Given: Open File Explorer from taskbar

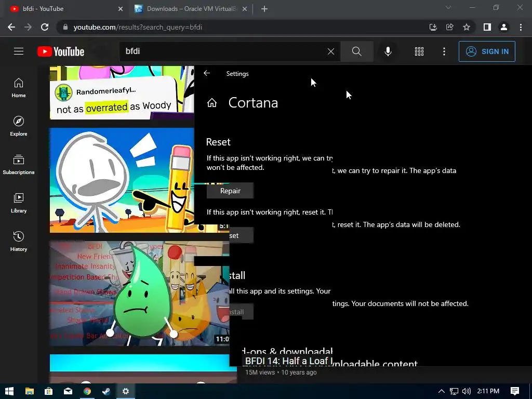Looking at the screenshot, I should click(x=30, y=391).
